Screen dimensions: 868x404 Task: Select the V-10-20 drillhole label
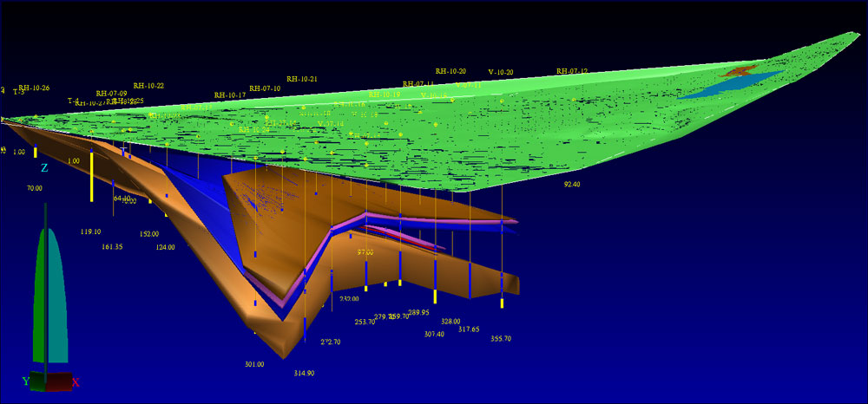click(501, 72)
